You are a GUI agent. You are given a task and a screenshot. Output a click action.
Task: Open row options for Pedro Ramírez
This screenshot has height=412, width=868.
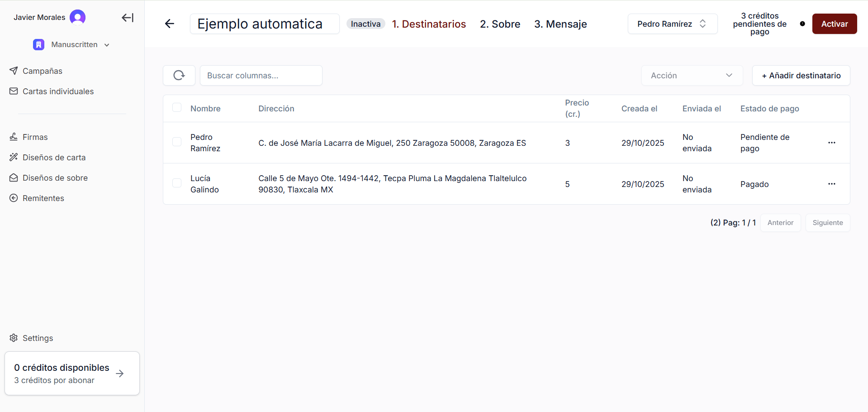click(831, 143)
